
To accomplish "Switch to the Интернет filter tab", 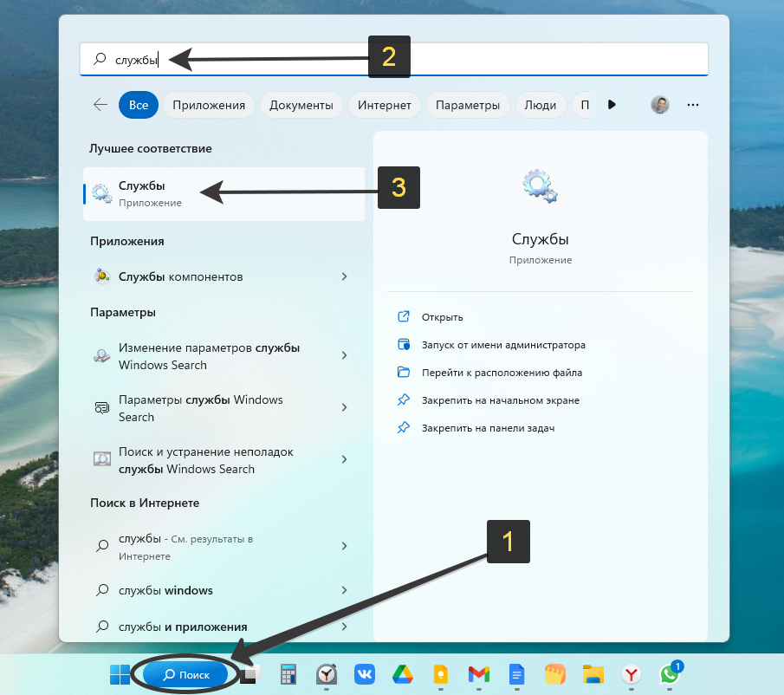I will (x=384, y=105).
